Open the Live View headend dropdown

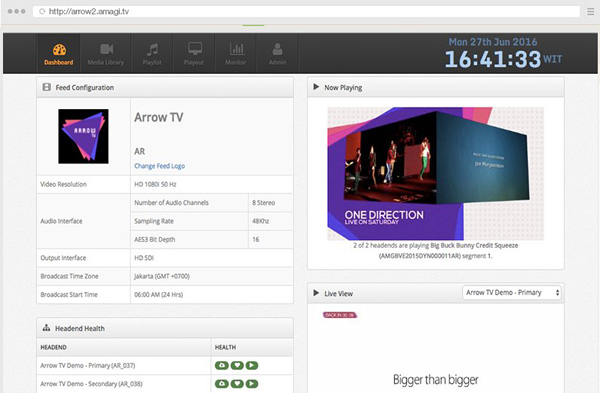click(x=512, y=293)
